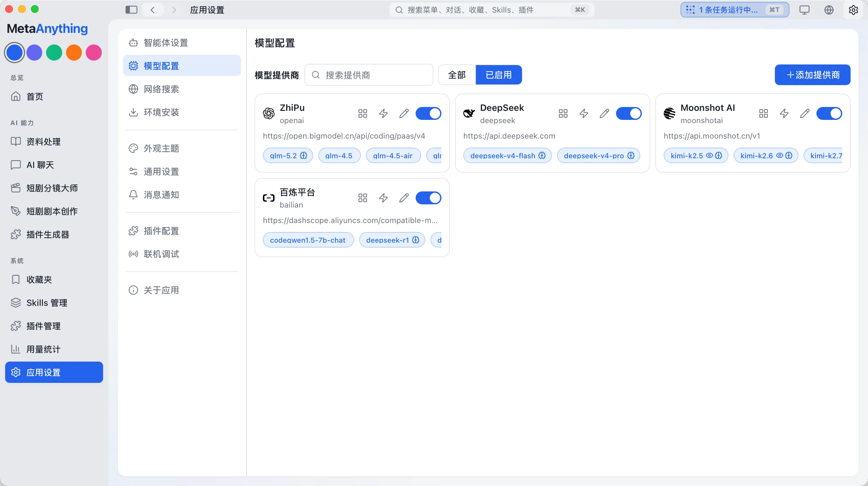This screenshot has height=486, width=868.
Task: Select the purple theme color swatch
Action: (34, 53)
